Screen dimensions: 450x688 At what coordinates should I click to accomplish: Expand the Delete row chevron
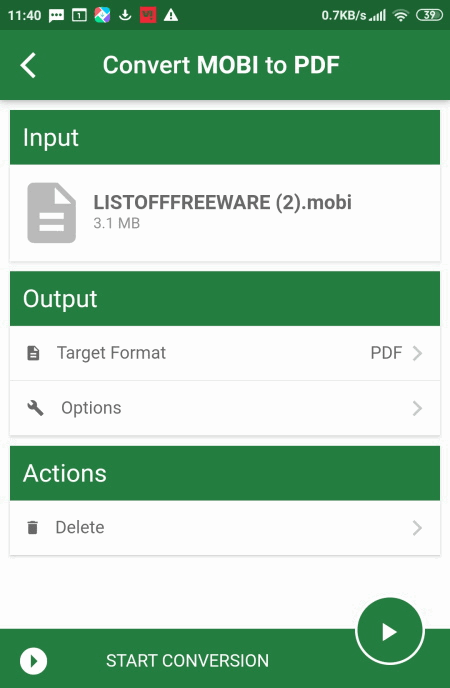418,527
